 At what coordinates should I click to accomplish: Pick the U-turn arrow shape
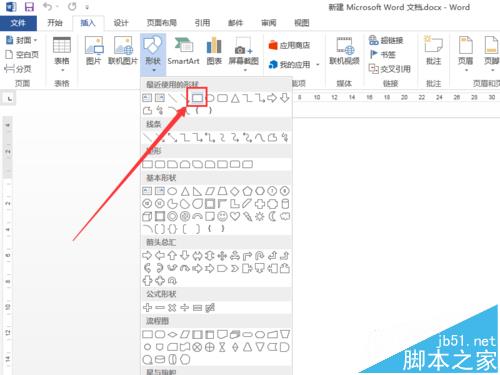(260, 256)
